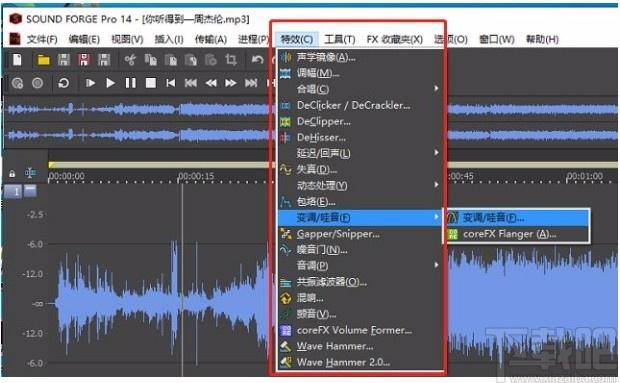Click the Rewind double-arrow button
Screen dimensions: 620x383
coord(211,83)
